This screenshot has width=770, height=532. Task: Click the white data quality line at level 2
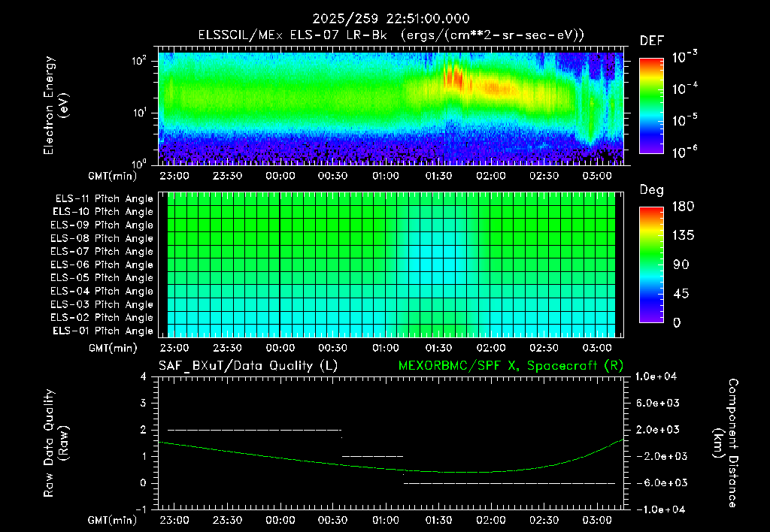pyautogui.click(x=254, y=430)
